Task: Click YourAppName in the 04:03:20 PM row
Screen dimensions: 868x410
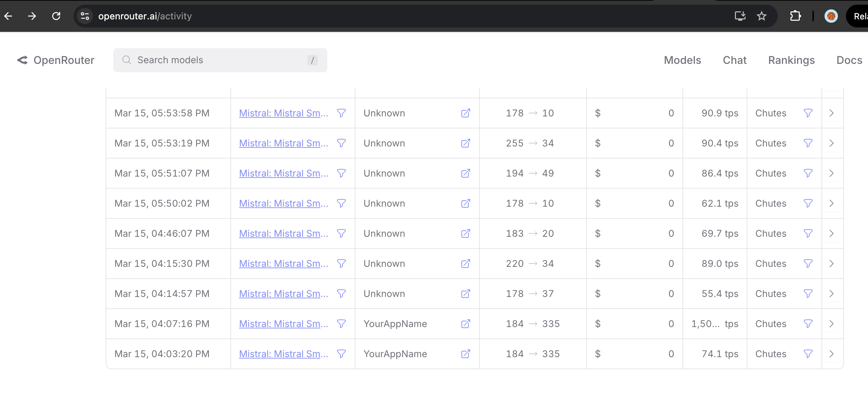Action: [x=395, y=354]
